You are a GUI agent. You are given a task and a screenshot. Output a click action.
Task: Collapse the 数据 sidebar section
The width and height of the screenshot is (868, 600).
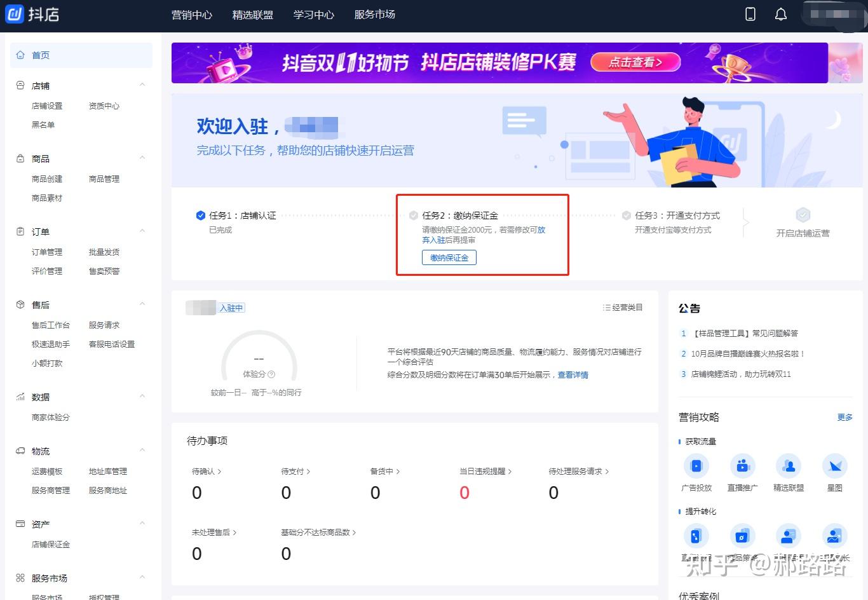click(x=142, y=396)
